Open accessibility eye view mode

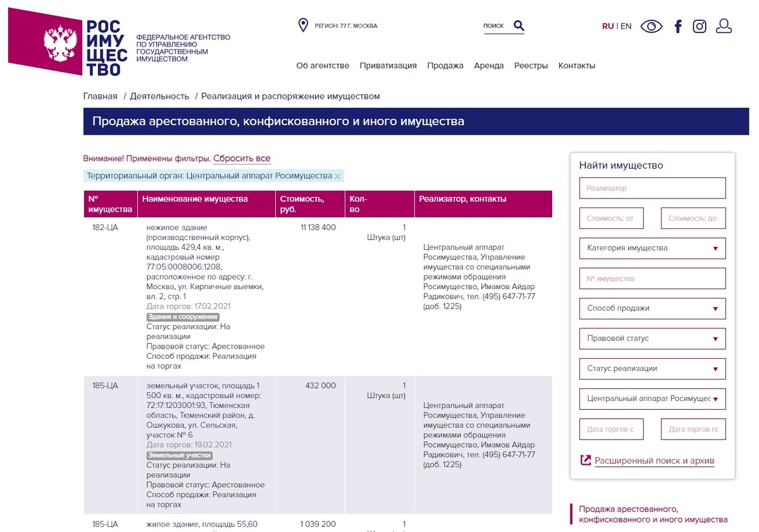651,27
